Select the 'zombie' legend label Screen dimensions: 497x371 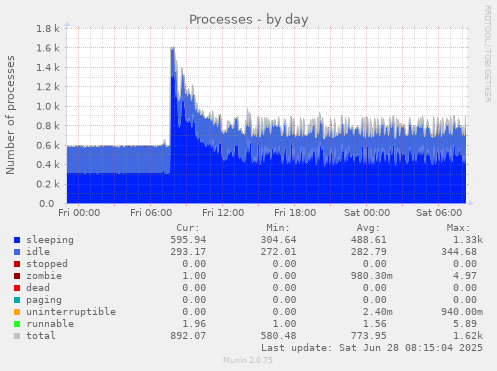(x=44, y=276)
